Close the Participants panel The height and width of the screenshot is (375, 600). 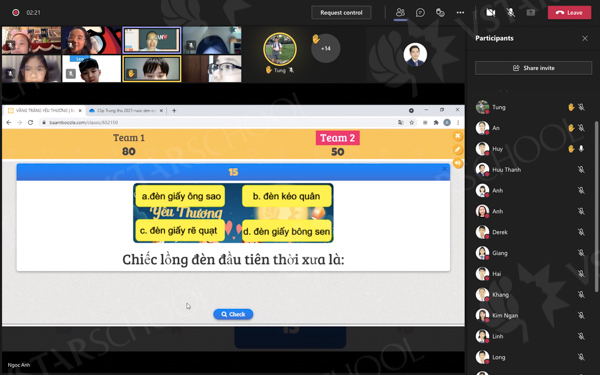[585, 38]
